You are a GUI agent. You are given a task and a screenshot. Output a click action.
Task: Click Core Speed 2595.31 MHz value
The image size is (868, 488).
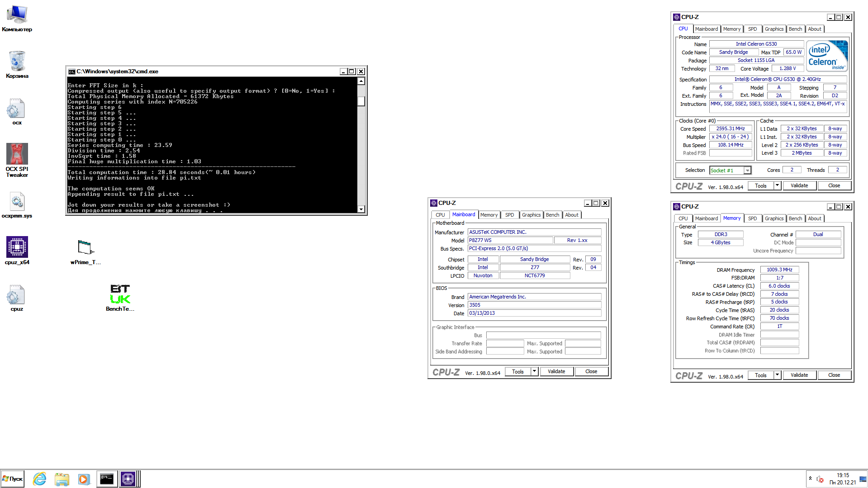click(730, 128)
